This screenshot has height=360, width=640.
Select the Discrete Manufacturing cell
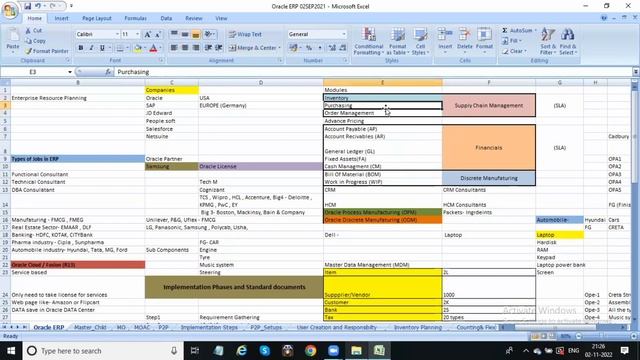(489, 178)
